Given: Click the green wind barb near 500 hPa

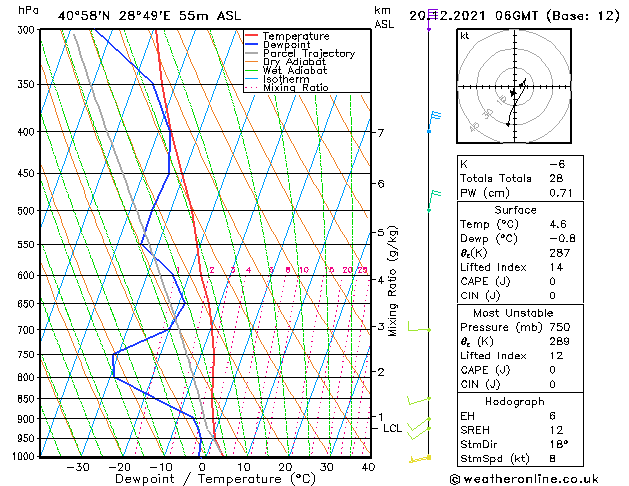Looking at the screenshot, I should (x=434, y=200).
